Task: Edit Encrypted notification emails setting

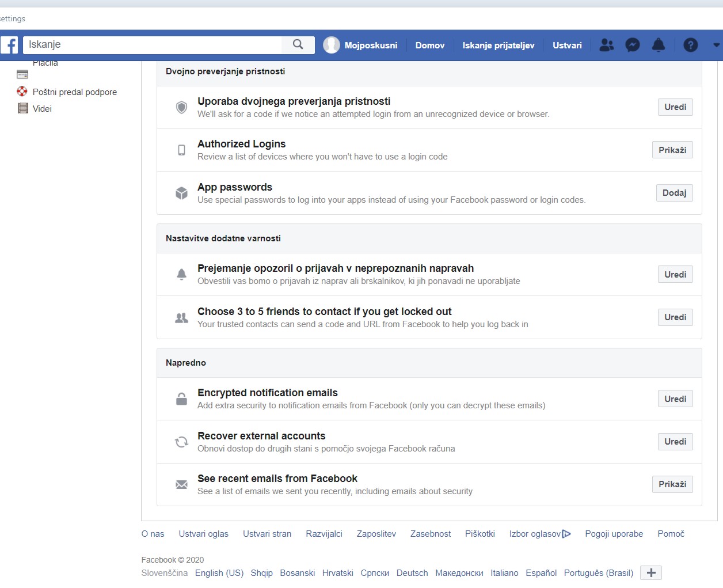Action: (675, 399)
